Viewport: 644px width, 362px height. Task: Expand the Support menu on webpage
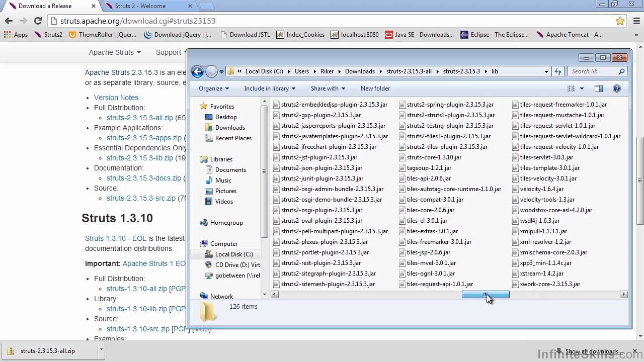pos(172,52)
